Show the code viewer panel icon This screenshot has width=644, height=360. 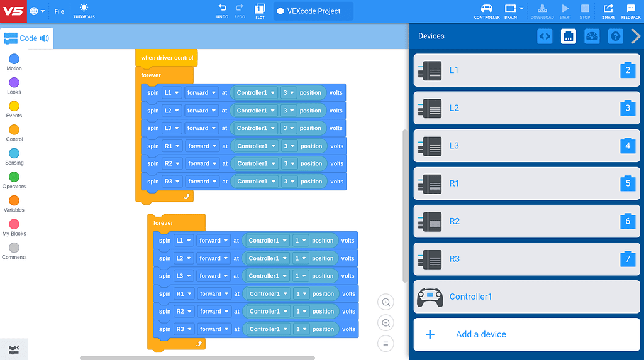click(545, 36)
